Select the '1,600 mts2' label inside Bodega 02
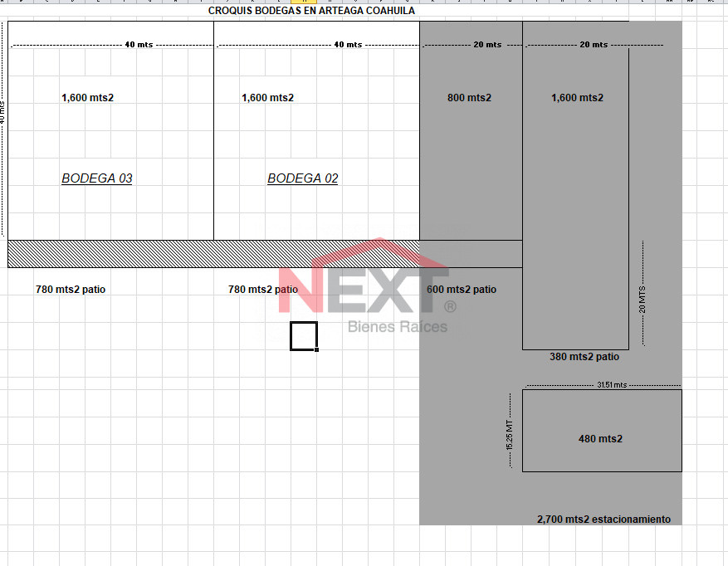This screenshot has width=728, height=566. tap(267, 98)
